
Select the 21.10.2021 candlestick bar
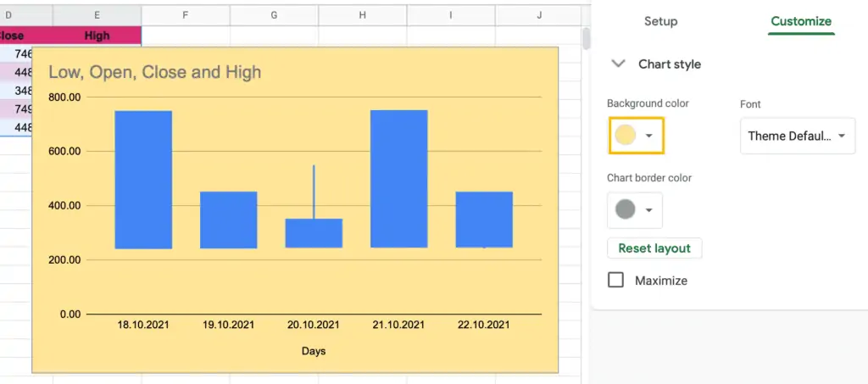(x=399, y=179)
